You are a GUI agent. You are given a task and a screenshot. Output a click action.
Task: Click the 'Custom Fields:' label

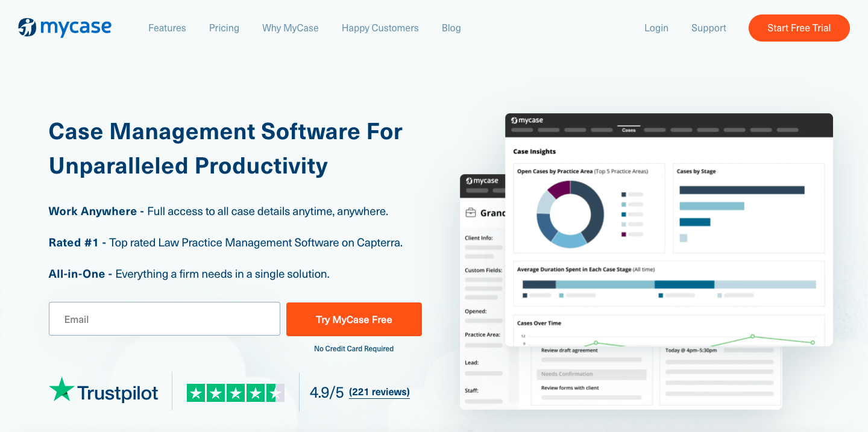coord(483,271)
